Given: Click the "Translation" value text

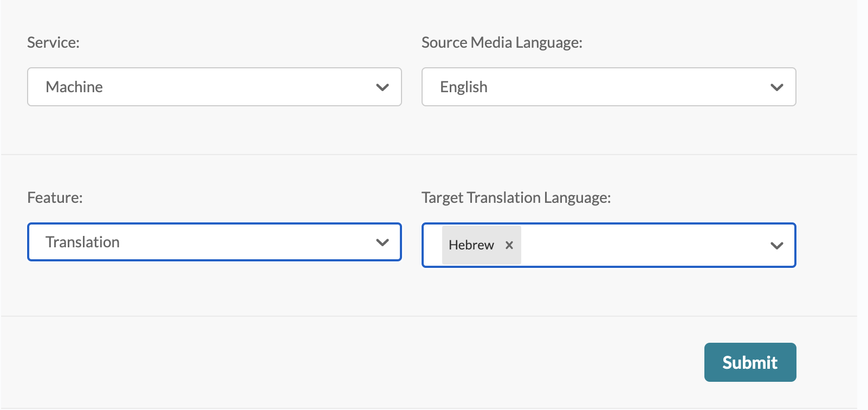Looking at the screenshot, I should point(82,242).
